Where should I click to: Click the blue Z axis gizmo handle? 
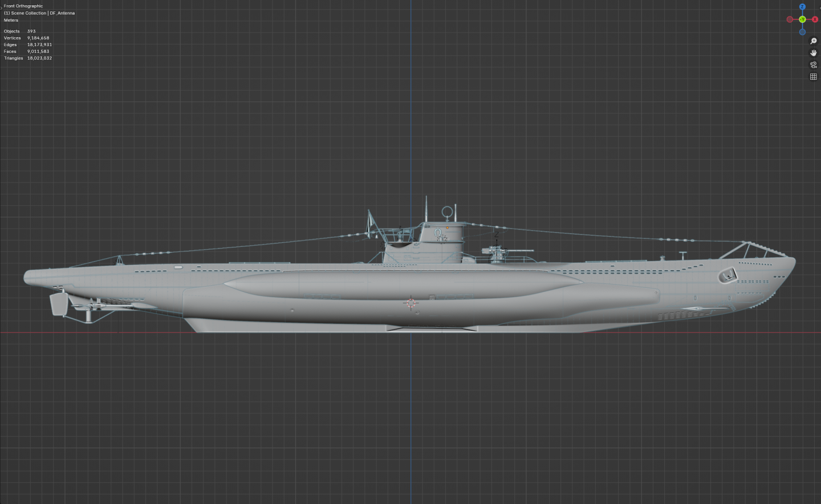[x=802, y=7]
